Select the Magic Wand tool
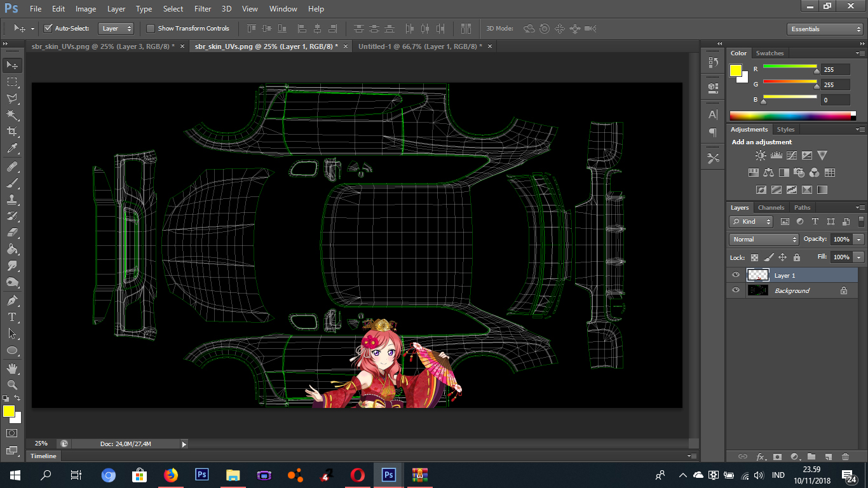 (x=12, y=115)
